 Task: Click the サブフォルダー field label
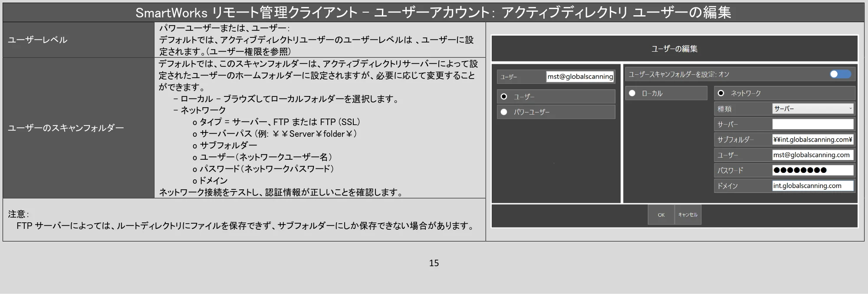tap(735, 139)
